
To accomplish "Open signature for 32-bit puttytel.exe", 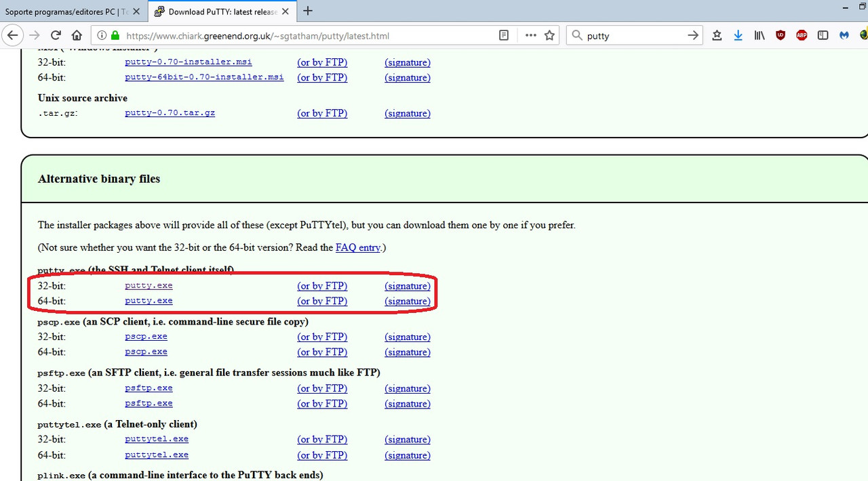I will [x=408, y=440].
